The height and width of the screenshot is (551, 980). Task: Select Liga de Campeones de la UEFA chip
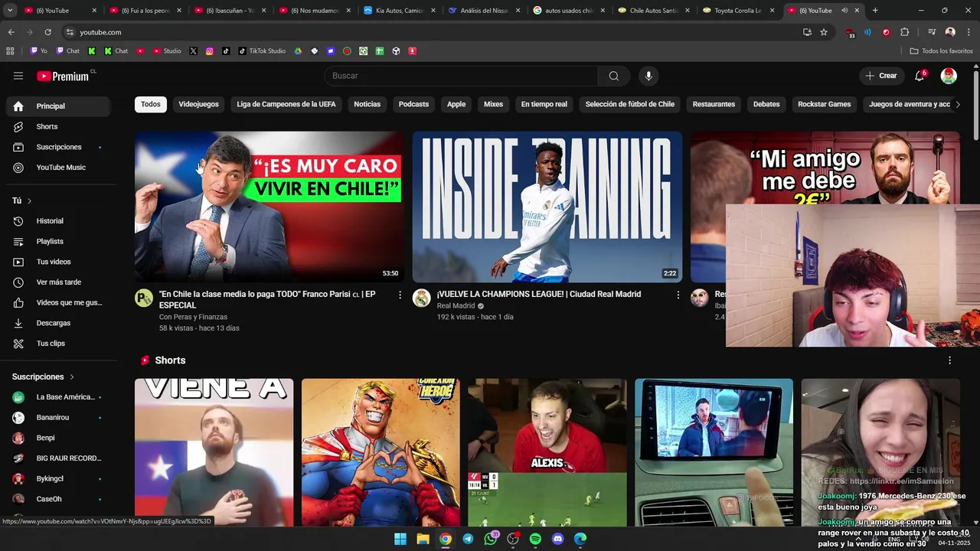pyautogui.click(x=286, y=104)
